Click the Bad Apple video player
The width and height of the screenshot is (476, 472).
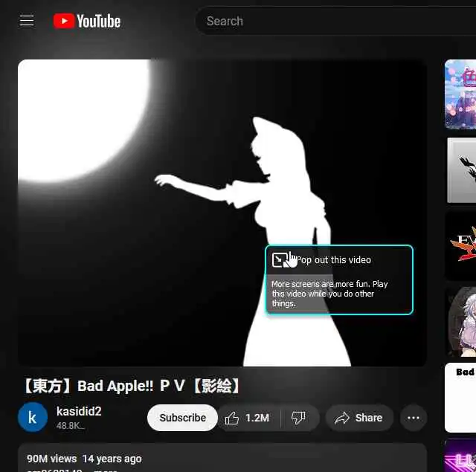[222, 213]
